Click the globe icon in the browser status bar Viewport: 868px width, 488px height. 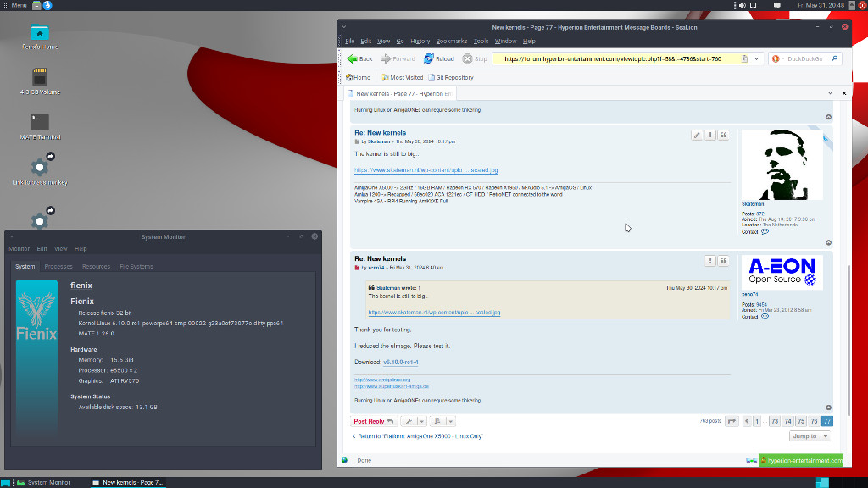click(345, 460)
